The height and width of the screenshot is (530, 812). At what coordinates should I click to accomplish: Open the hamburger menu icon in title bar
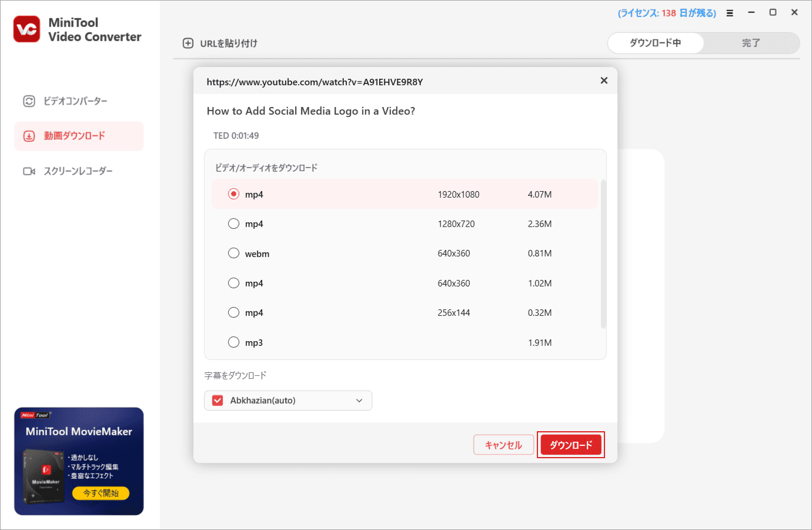730,13
